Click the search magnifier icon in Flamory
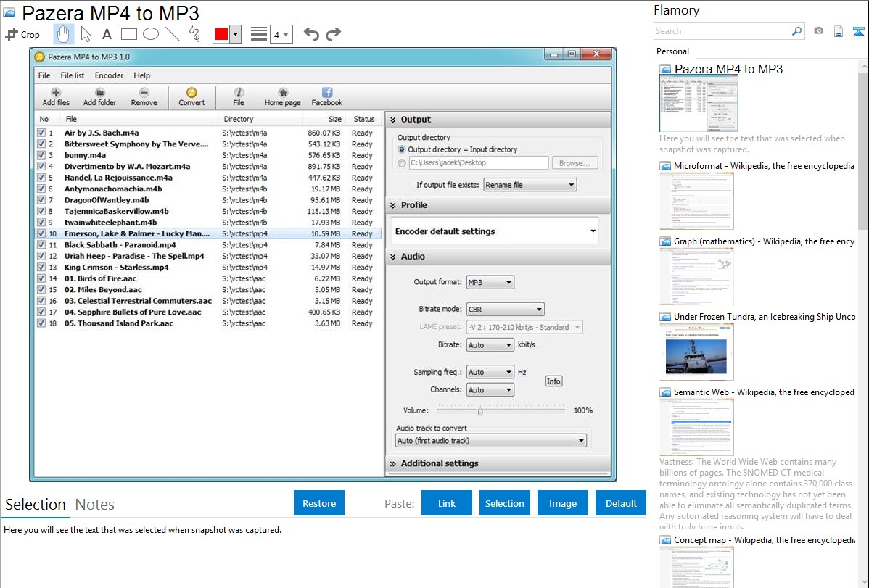This screenshot has width=869, height=588. tap(796, 31)
